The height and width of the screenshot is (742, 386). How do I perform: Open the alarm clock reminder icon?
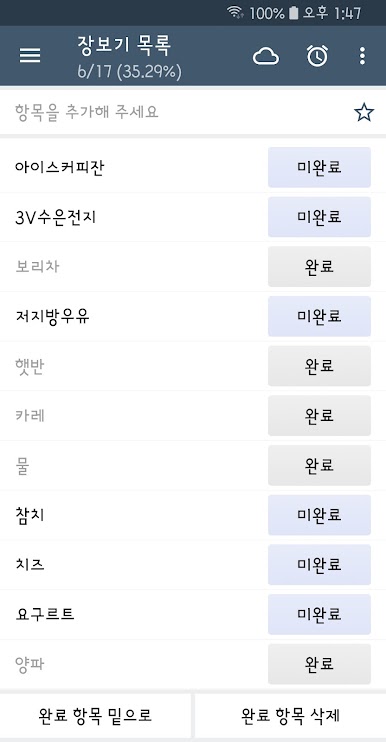tap(317, 56)
